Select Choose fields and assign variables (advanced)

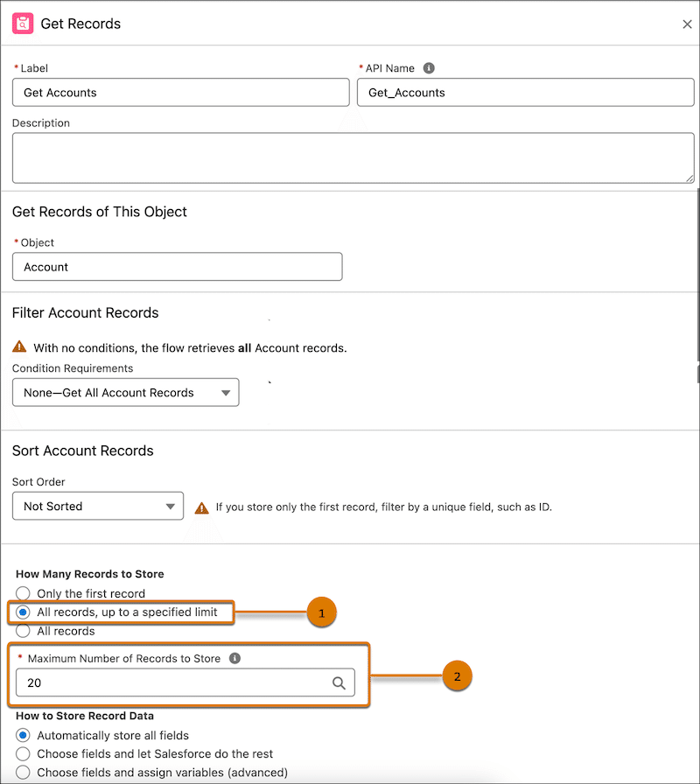tap(23, 773)
